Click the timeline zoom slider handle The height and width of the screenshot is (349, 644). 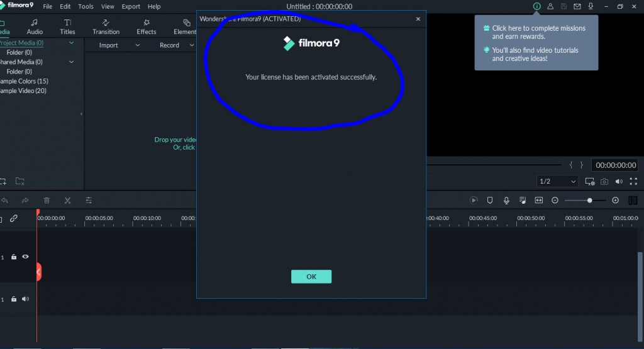tap(589, 201)
